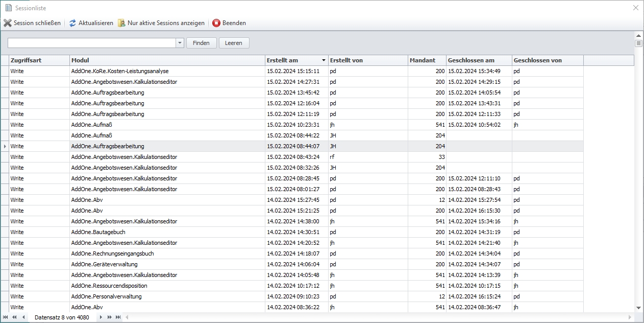Click the Finden button
Screen dimensions: 644x323
coord(201,43)
